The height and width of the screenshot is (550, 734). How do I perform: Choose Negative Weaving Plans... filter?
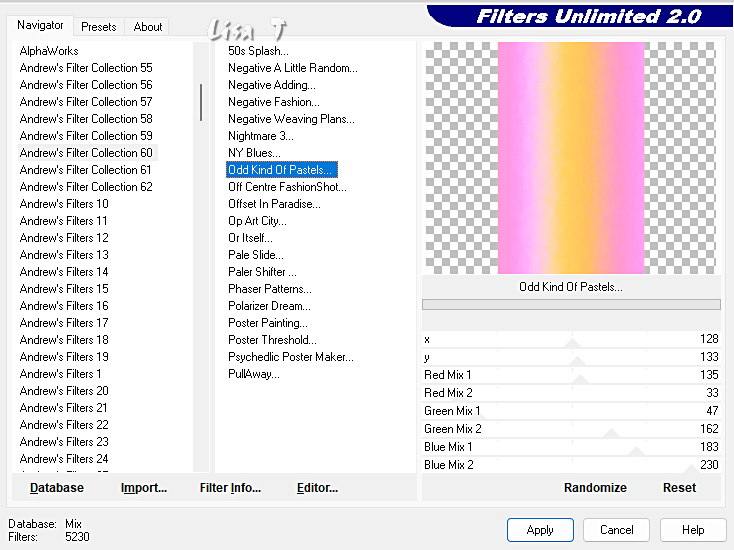(291, 119)
